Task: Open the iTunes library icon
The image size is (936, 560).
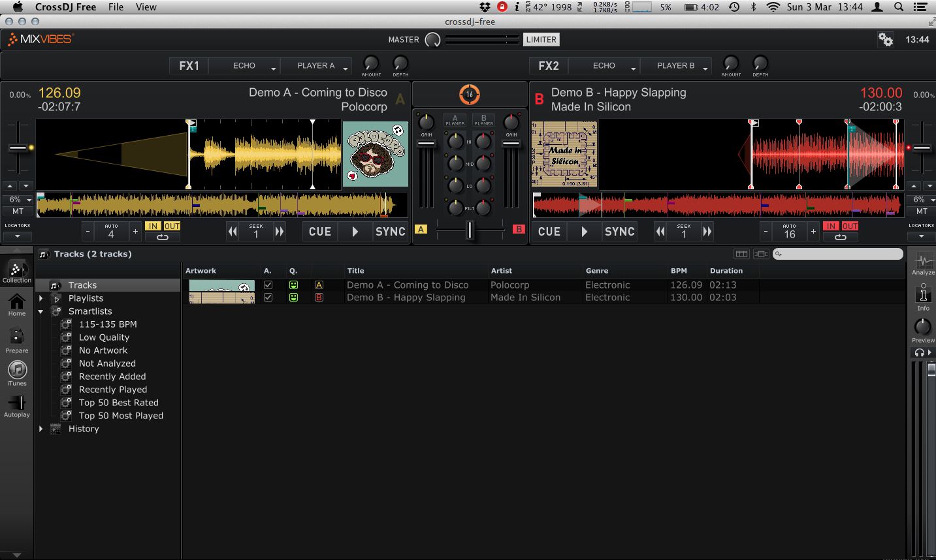Action: [x=17, y=373]
